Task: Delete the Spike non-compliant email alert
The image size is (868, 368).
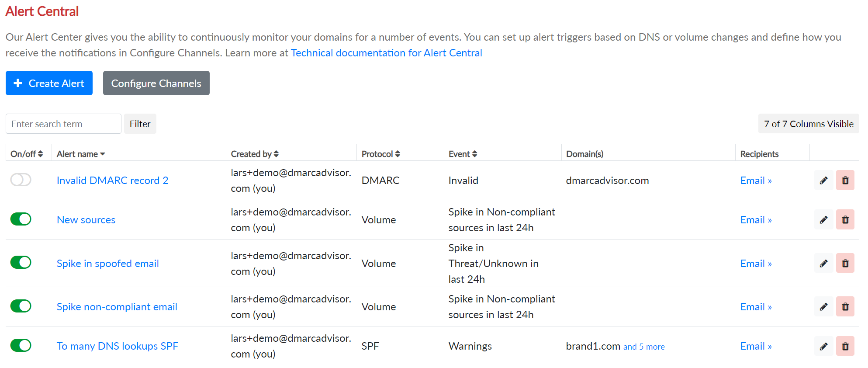Action: [845, 307]
